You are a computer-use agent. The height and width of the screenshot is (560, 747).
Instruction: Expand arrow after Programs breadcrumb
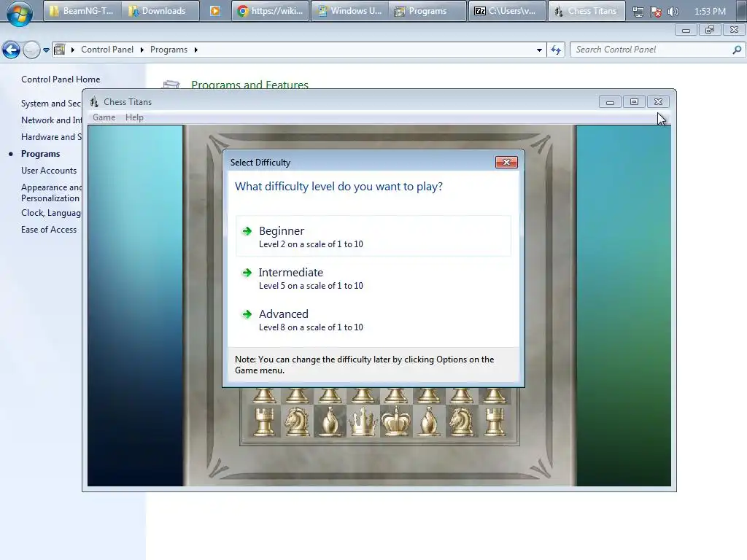[196, 50]
